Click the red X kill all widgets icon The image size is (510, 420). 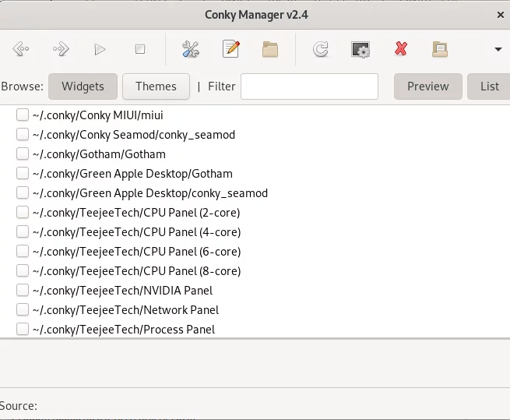pos(401,49)
